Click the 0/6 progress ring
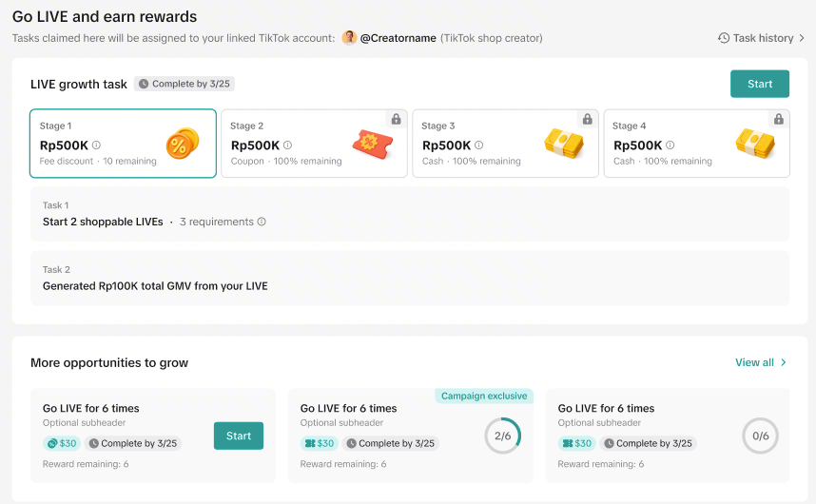The width and height of the screenshot is (816, 504). (760, 436)
